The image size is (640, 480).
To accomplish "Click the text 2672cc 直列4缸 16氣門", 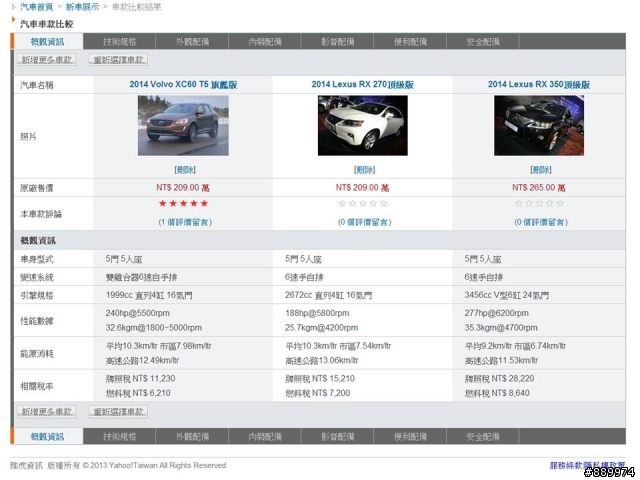I will [x=328, y=295].
